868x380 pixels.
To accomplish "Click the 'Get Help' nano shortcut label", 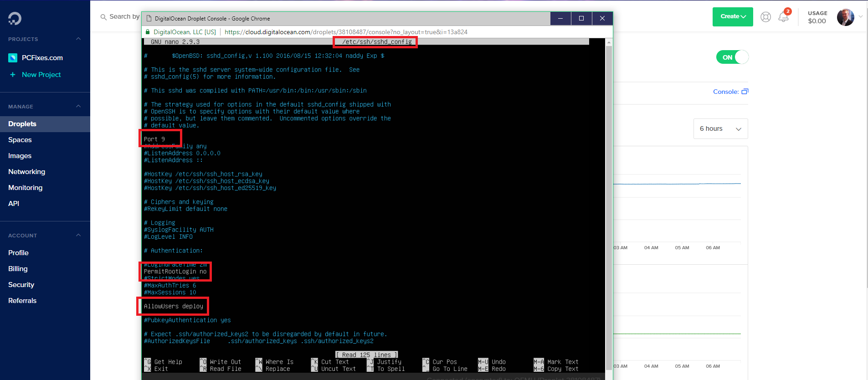I will [168, 362].
